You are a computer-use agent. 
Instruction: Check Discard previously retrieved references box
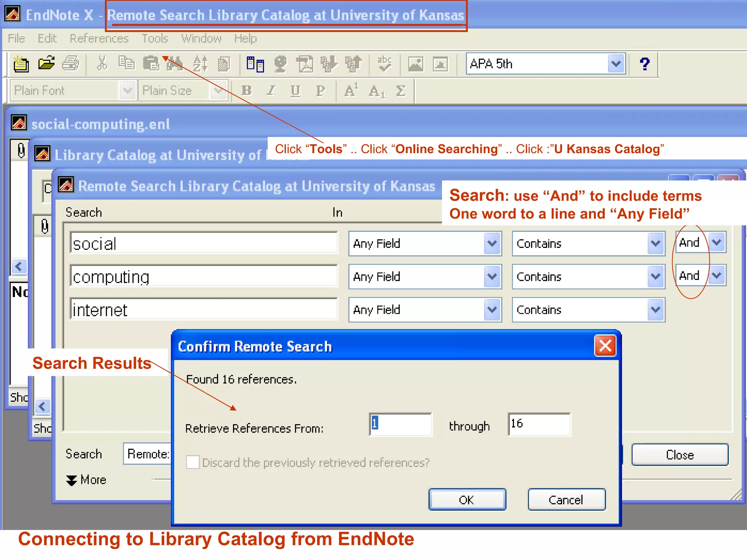click(x=193, y=462)
